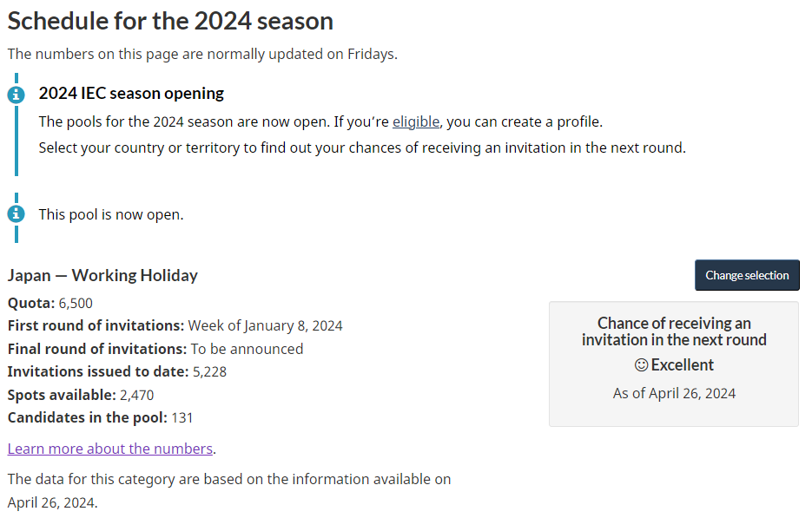812x518 pixels.
Task: Click the 'This pool is now open.' message
Action: (x=111, y=214)
